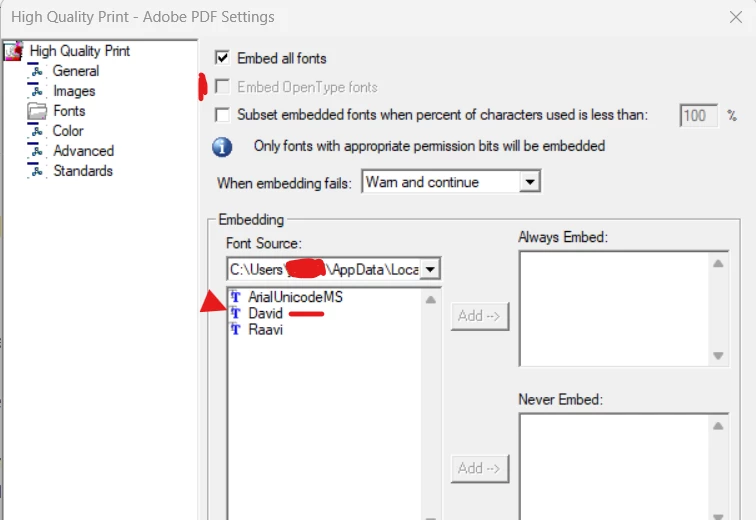The image size is (756, 520).
Task: Click the Standards node icon
Action: (36, 171)
